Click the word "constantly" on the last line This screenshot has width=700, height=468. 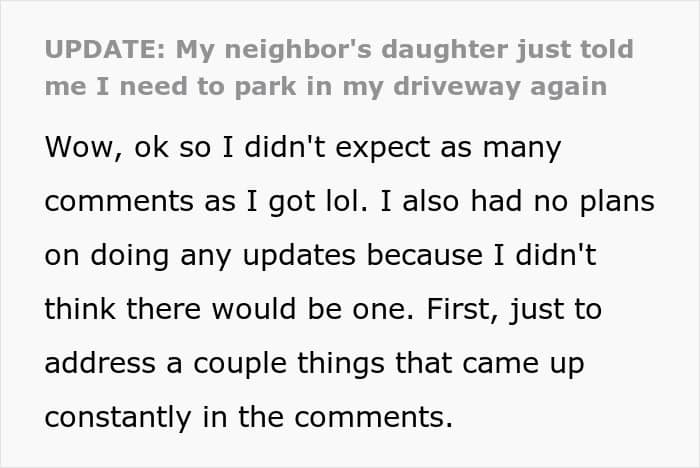[x=118, y=418]
